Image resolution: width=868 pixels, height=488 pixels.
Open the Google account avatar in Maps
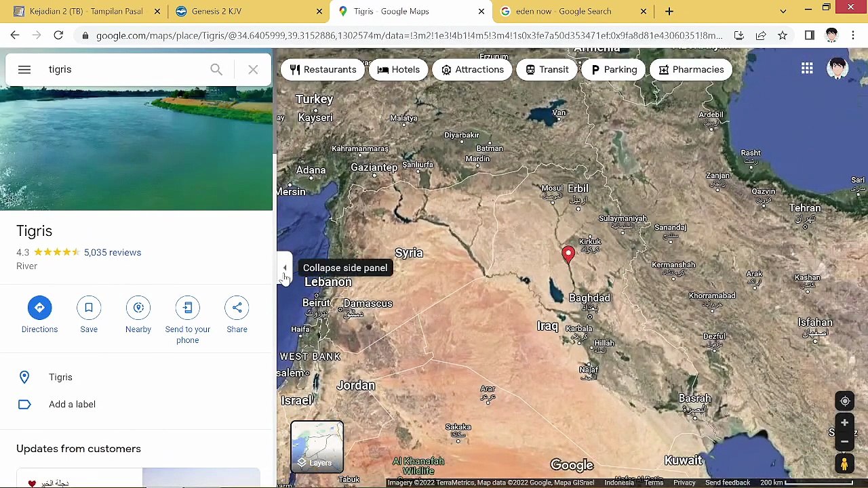point(838,68)
